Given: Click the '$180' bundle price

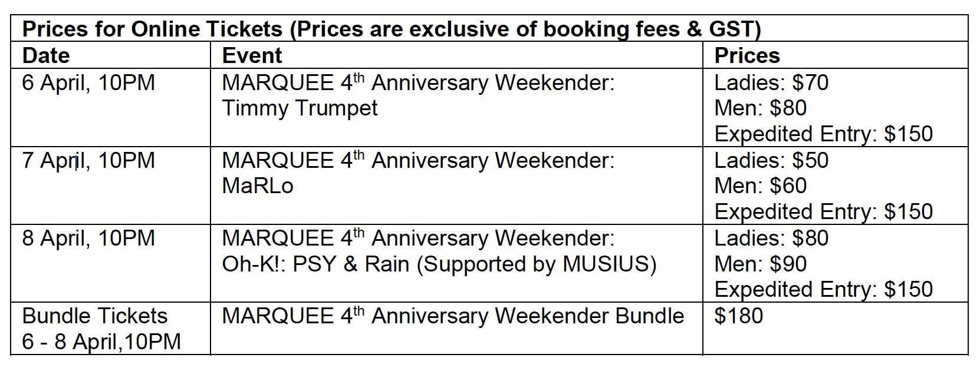Looking at the screenshot, I should tap(738, 316).
